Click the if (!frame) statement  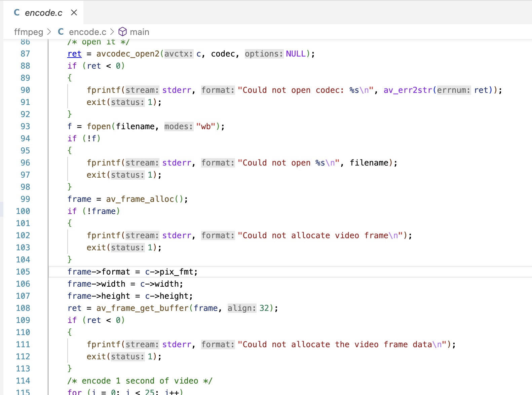click(93, 211)
